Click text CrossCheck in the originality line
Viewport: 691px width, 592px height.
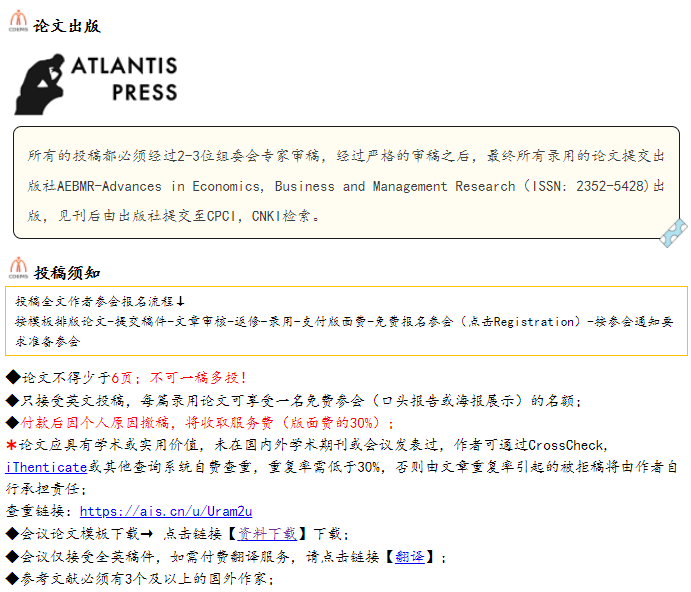coord(566,445)
